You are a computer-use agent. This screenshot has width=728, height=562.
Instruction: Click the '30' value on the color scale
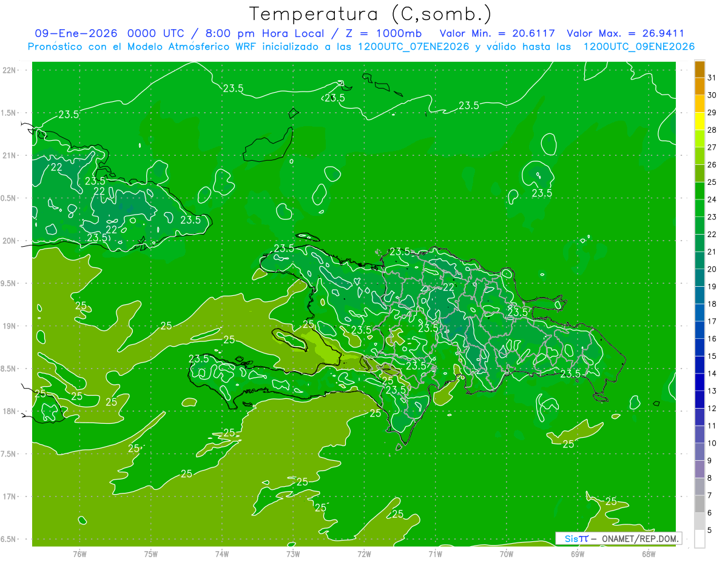click(x=712, y=95)
